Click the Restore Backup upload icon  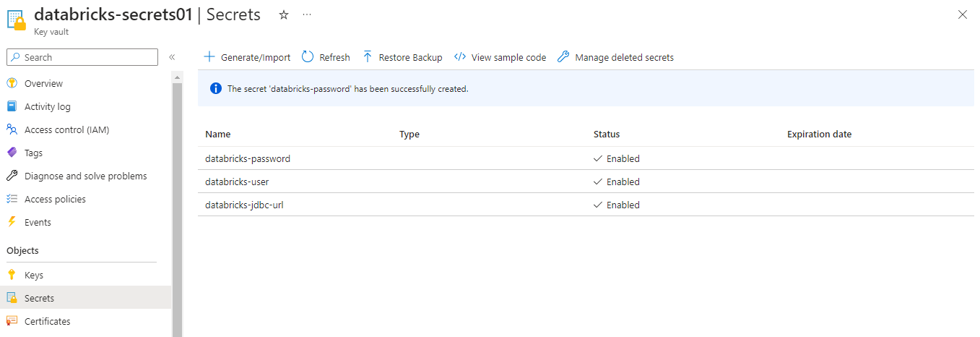point(368,57)
